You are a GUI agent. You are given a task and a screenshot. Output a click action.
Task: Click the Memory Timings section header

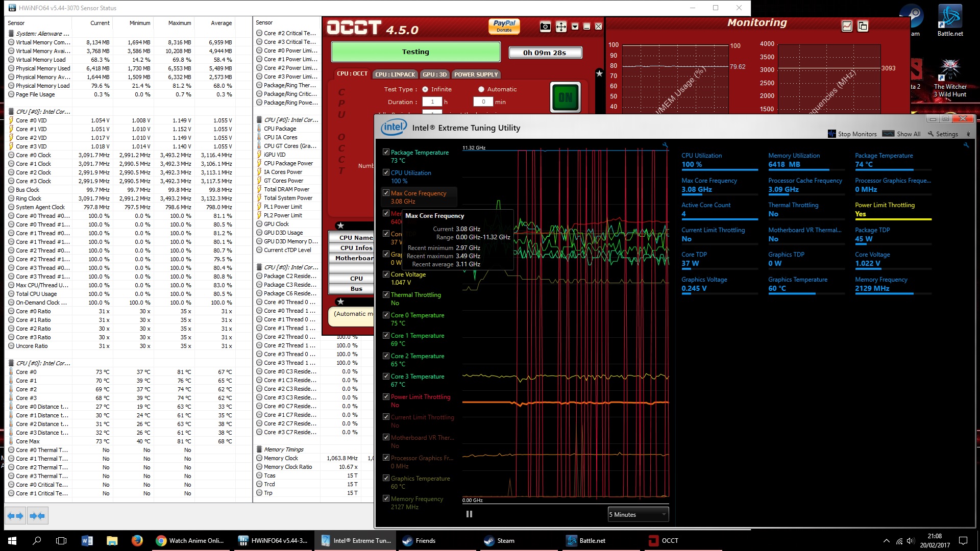tap(284, 449)
